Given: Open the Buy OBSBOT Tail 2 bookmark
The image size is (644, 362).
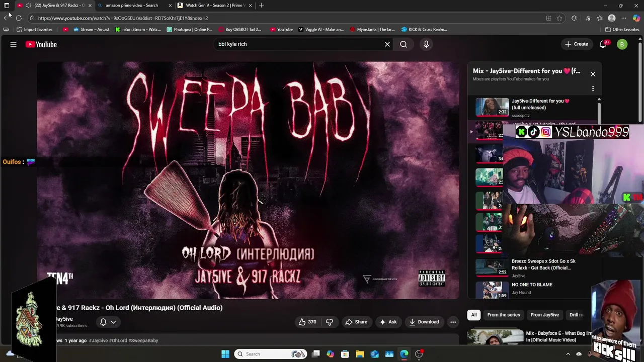Looking at the screenshot, I should coord(239,30).
